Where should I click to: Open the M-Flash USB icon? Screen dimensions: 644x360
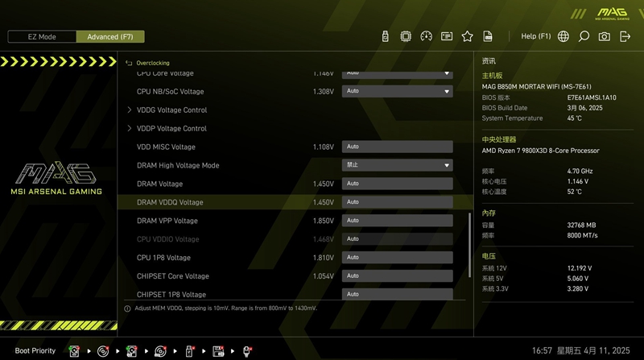tap(385, 36)
